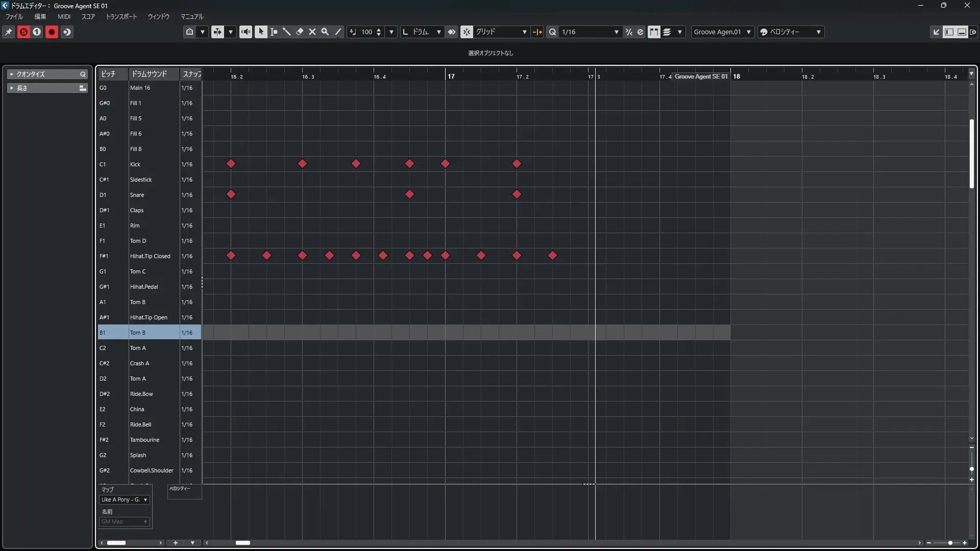This screenshot has height=551, width=980.
Task: Click the setup gear icon at toolbar right
Action: (x=973, y=32)
